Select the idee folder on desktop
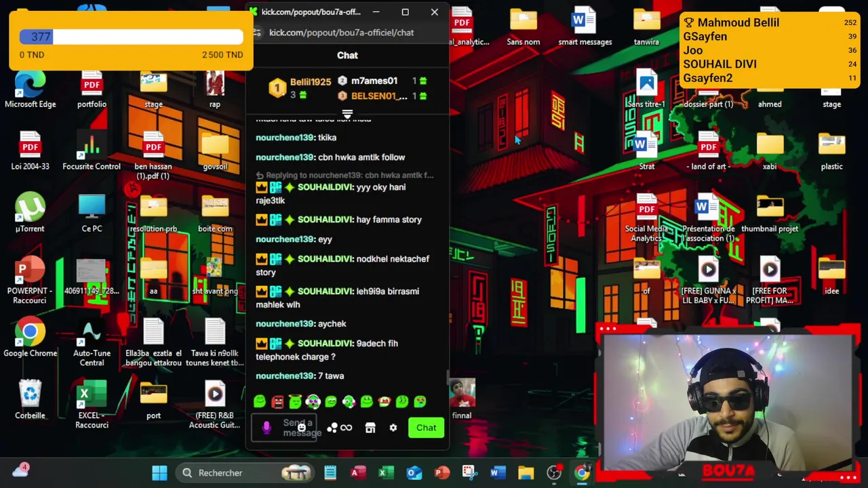Screen dimensions: 868x488 click(831, 276)
